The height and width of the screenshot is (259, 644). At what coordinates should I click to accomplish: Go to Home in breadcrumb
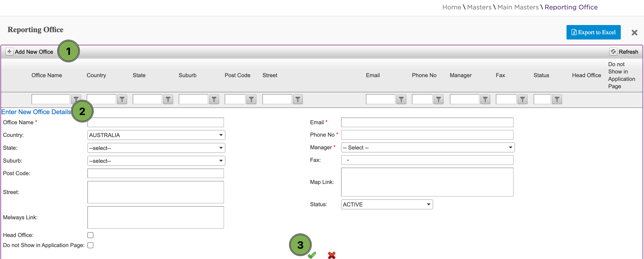point(451,7)
